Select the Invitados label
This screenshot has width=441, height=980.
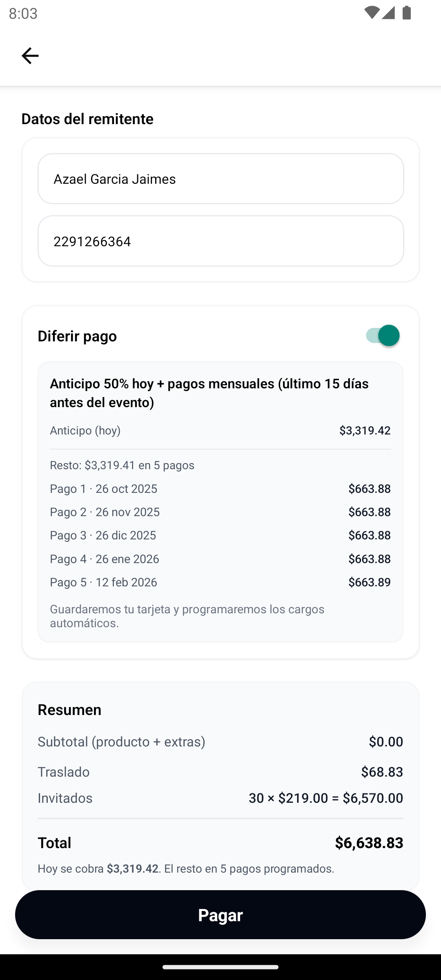(x=65, y=798)
